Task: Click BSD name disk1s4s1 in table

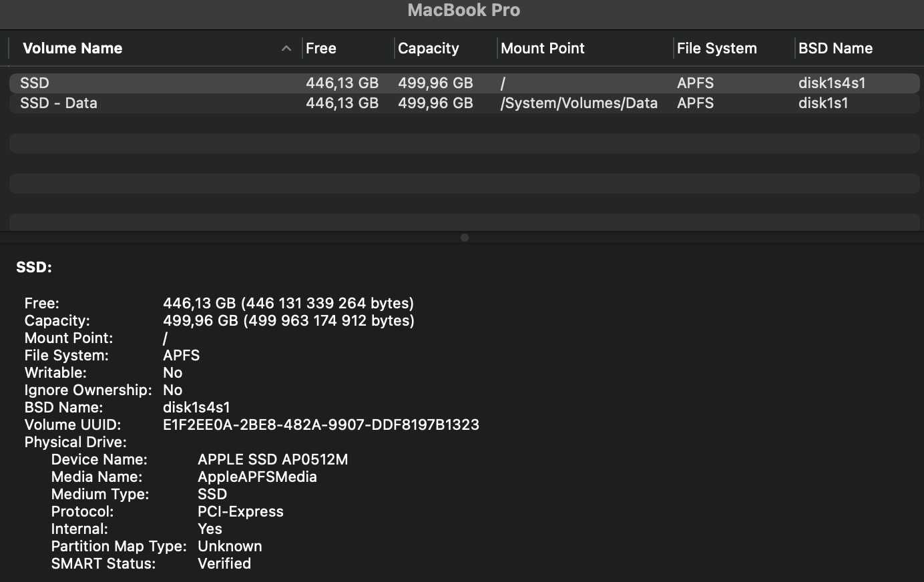Action: point(832,83)
